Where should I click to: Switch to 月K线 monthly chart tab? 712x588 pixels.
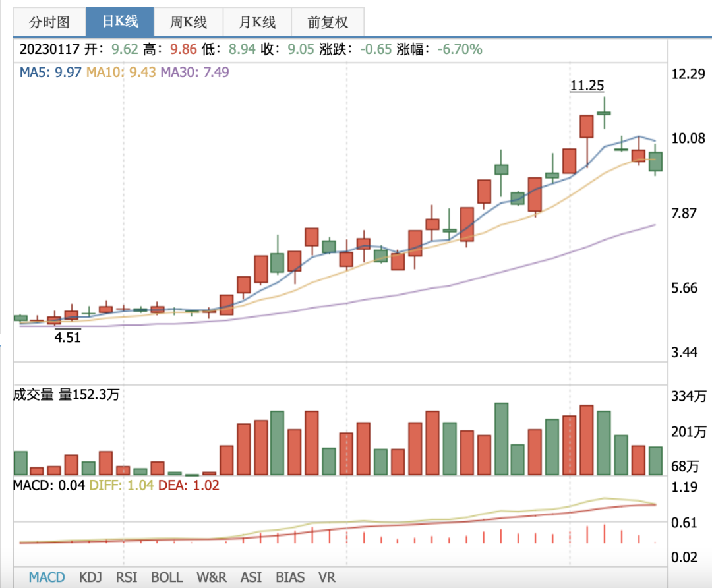click(257, 22)
